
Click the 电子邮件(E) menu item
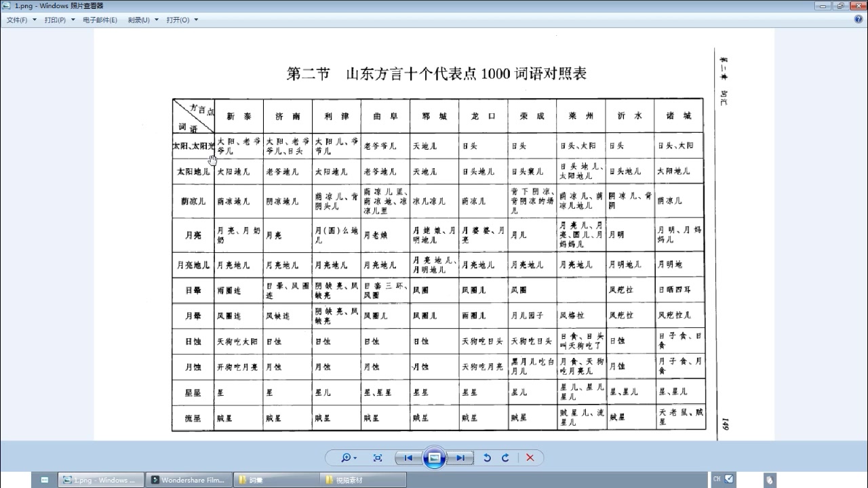click(x=100, y=20)
